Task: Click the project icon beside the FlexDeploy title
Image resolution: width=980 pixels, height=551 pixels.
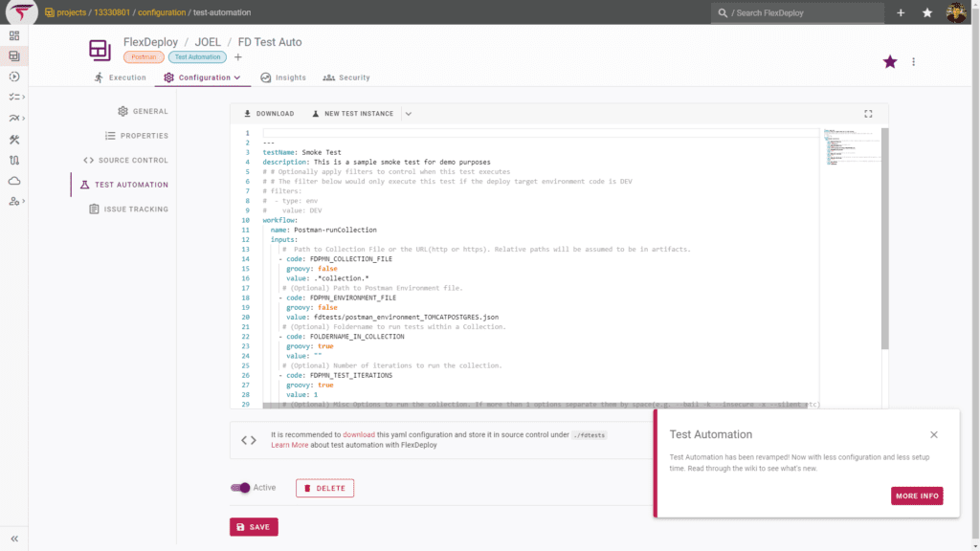Action: click(100, 50)
